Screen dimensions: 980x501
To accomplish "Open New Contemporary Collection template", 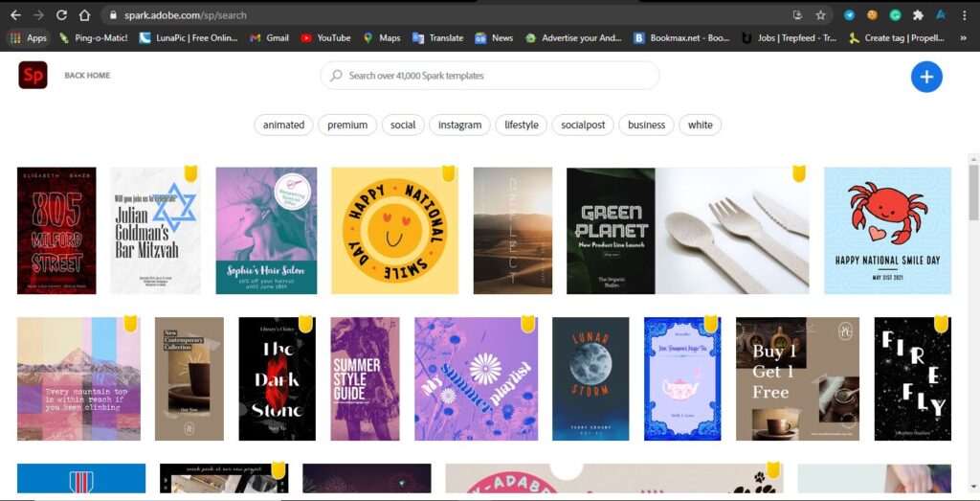I will [189, 379].
